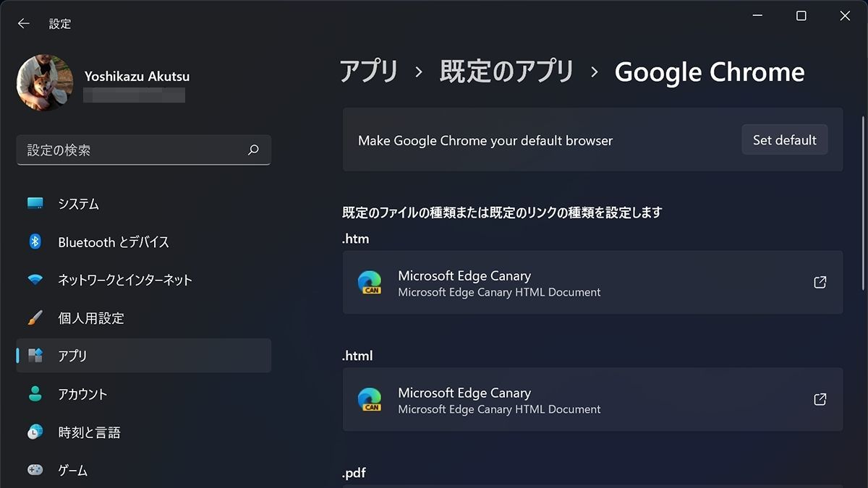Navigate to 既定のアプリ breadcrumb
The image size is (868, 488).
[x=506, y=72]
